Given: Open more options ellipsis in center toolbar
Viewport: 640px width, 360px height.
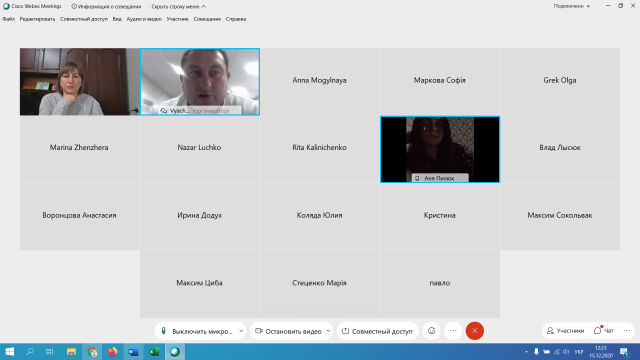Looking at the screenshot, I should (453, 331).
